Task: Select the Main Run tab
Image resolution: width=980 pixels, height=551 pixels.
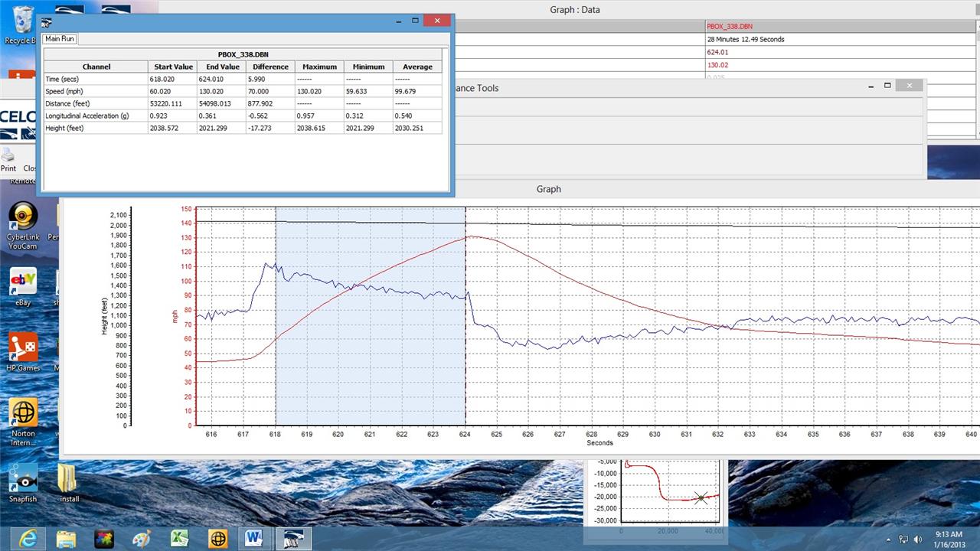Action: click(60, 38)
